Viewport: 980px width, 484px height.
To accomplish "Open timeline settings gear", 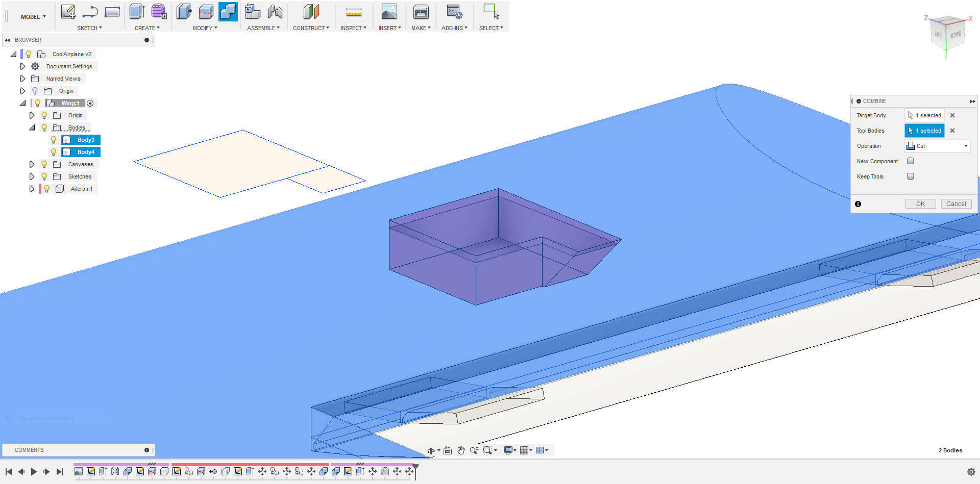I will click(971, 472).
